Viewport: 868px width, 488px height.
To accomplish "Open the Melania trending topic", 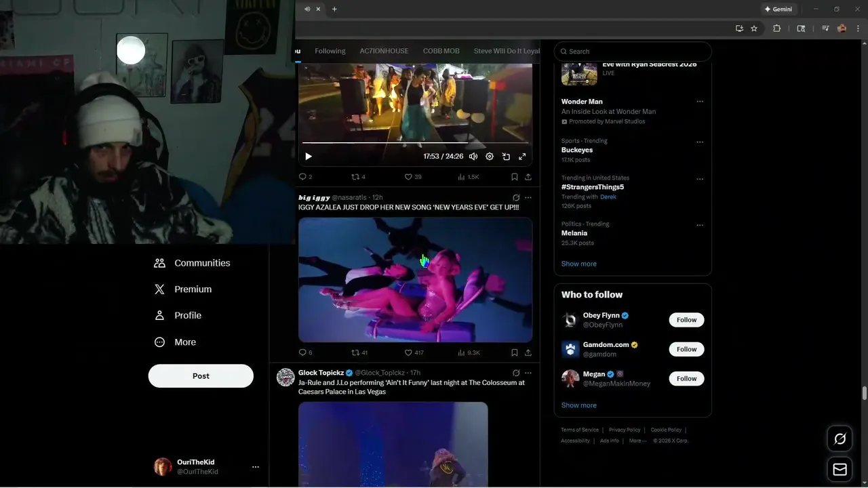I will coord(574,233).
